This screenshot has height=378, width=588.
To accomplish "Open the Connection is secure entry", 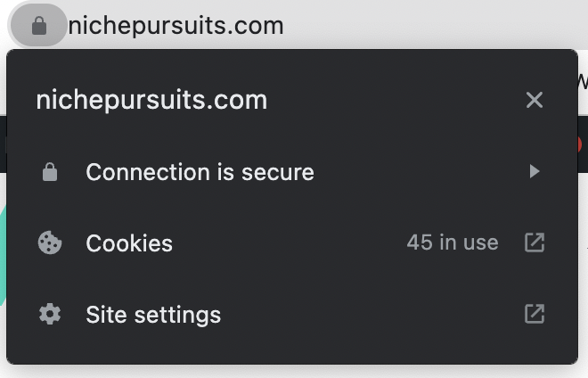I will pyautogui.click(x=291, y=172).
